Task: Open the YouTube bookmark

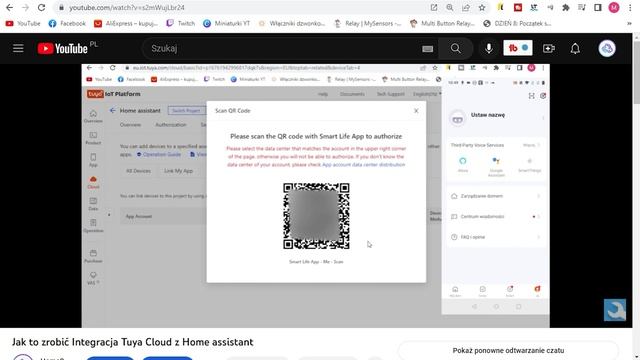Action: pyautogui.click(x=23, y=23)
